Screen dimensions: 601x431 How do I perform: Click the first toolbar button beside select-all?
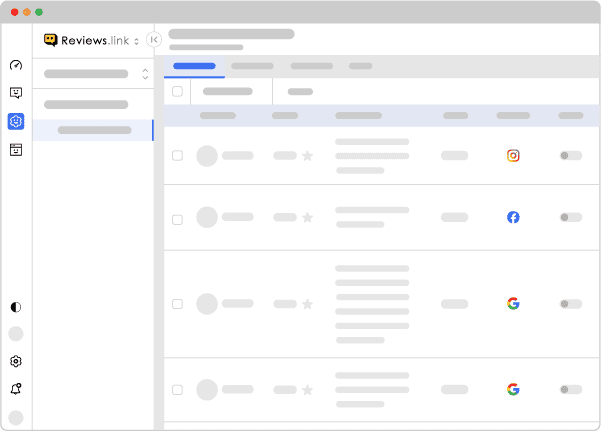click(x=228, y=91)
